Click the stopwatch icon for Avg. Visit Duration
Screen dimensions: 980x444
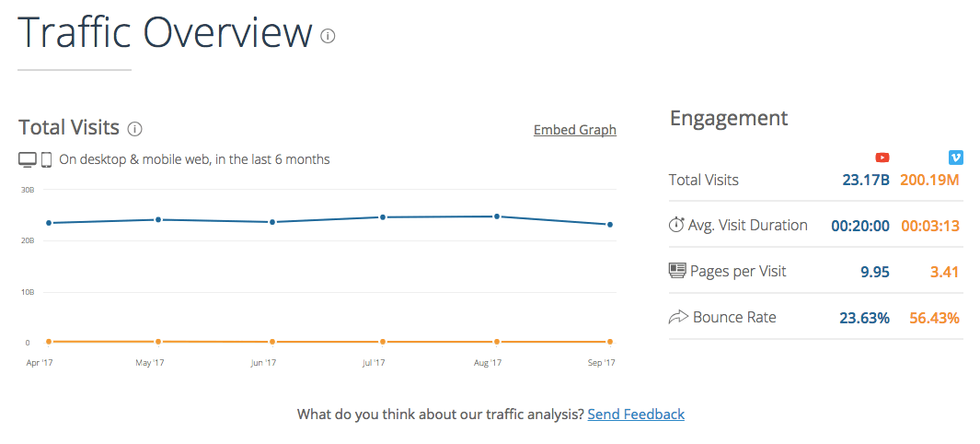(676, 226)
